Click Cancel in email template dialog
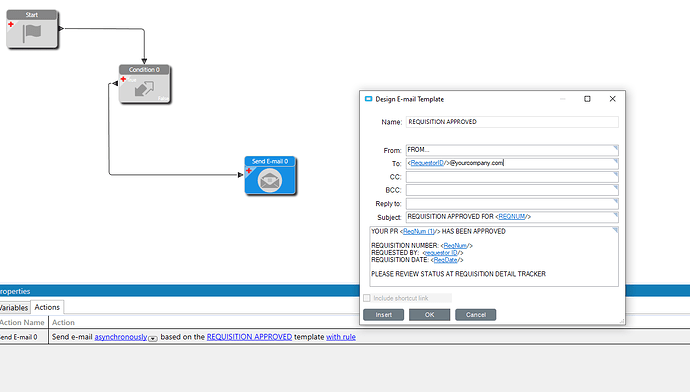This screenshot has height=392, width=690. (476, 315)
